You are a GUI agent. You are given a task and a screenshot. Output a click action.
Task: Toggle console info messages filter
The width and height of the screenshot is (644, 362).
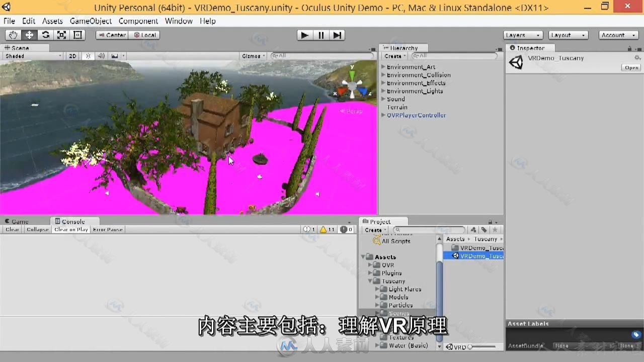[x=309, y=229]
